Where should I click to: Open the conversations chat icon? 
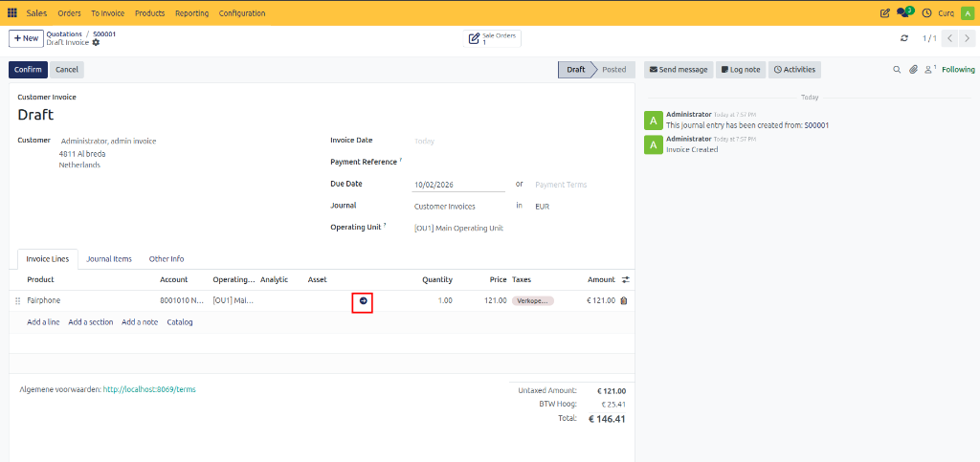pos(904,12)
